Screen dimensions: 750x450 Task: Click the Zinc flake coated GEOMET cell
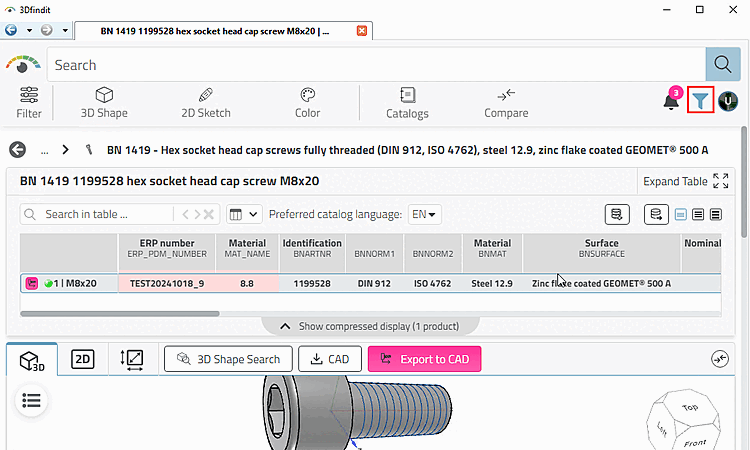(602, 284)
